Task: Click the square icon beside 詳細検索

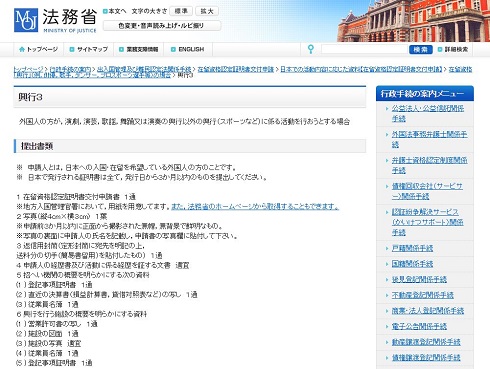Action: pos(440,49)
